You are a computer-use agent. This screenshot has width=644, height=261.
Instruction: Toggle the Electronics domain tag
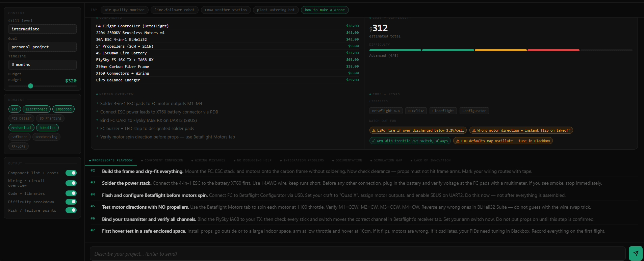[36, 109]
